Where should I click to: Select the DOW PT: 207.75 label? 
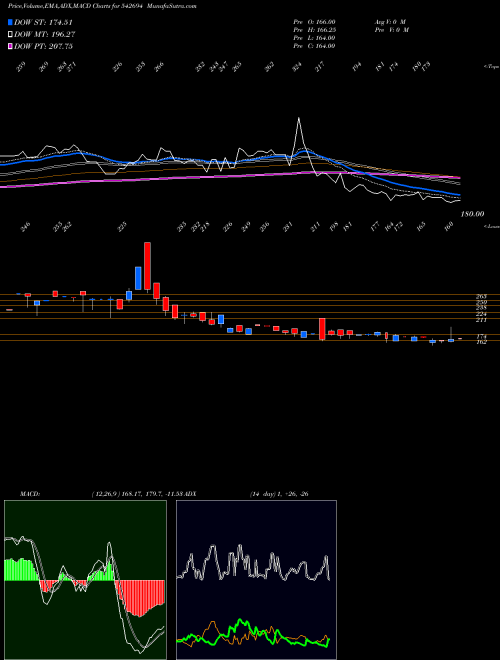pos(43,46)
